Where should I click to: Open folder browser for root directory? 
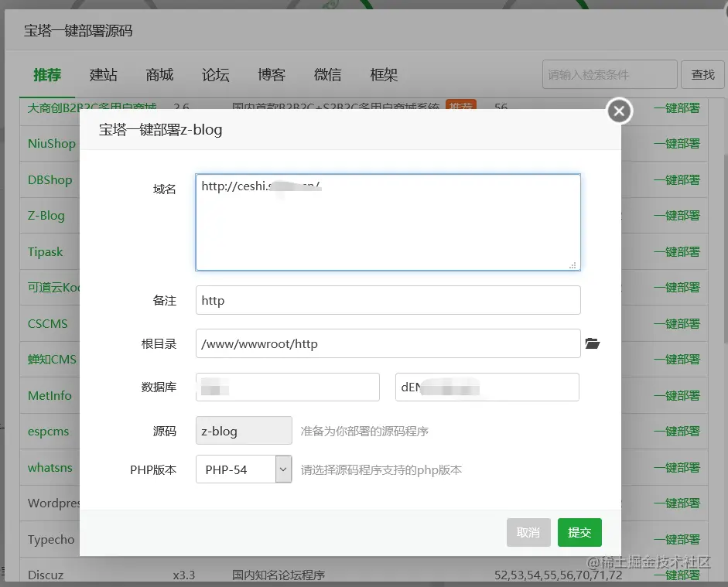(x=592, y=343)
